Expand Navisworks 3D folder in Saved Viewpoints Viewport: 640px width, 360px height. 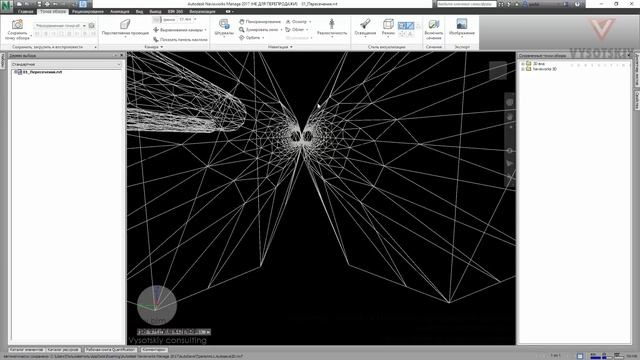[x=523, y=69]
